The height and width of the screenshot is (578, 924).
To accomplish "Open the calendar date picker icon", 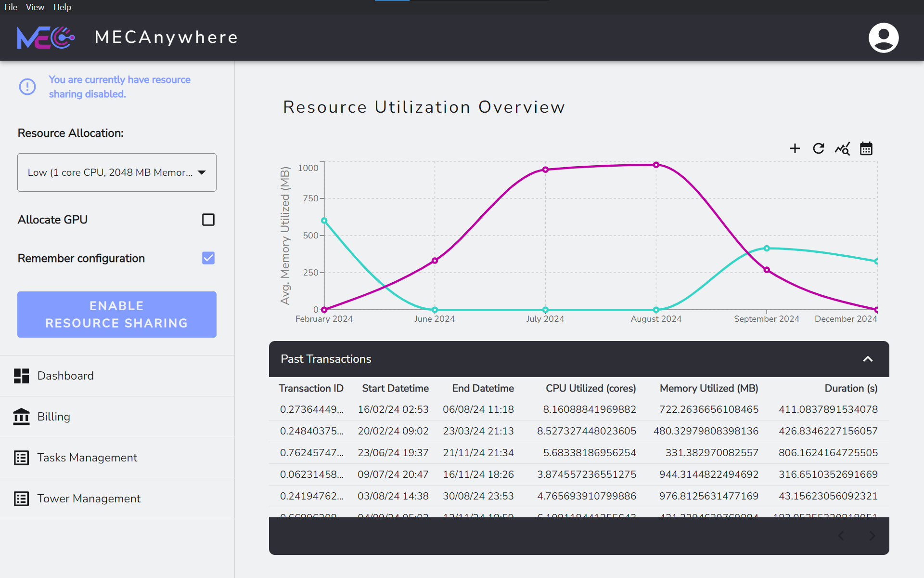I will (x=866, y=148).
